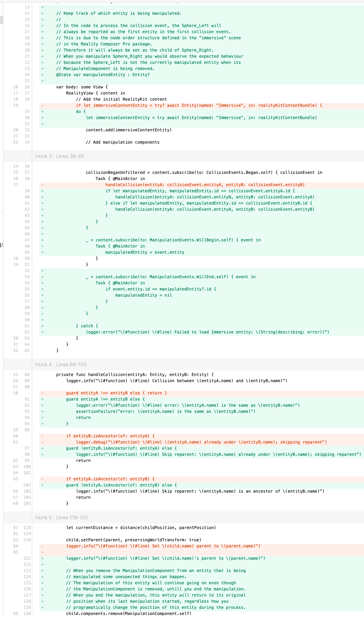Click comment 'The manipulation of this entity will continue'
Image resolution: width=364 pixels, height=617 pixels.
151,583
